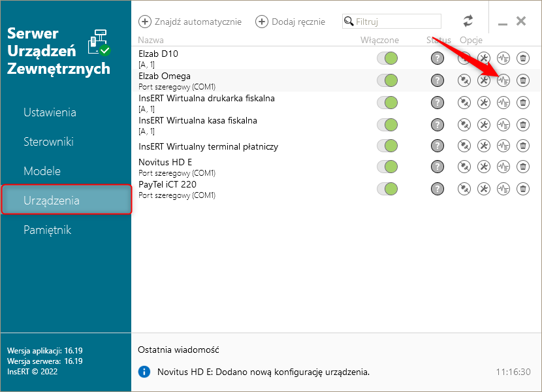The width and height of the screenshot is (542, 392).
Task: Open configuration wrench for Elzab Omega
Action: (484, 80)
